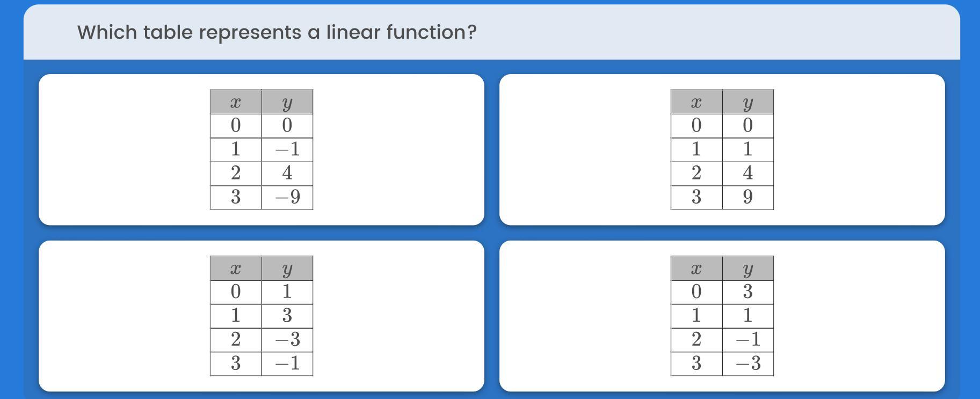980x399 pixels.
Task: Click y-value 3 in bottom-right table's first row
Action: (x=747, y=292)
